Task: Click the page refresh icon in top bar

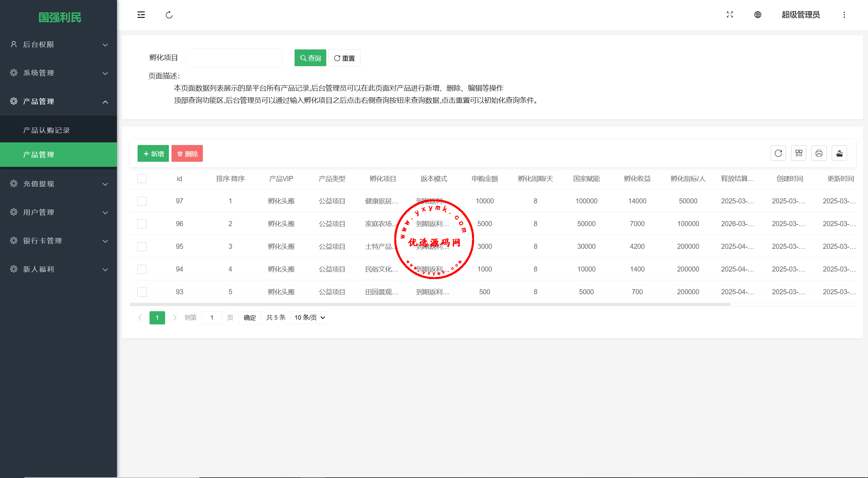Action: 169,15
